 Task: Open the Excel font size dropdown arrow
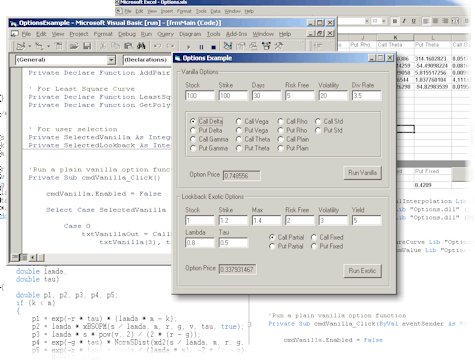tap(384, 21)
